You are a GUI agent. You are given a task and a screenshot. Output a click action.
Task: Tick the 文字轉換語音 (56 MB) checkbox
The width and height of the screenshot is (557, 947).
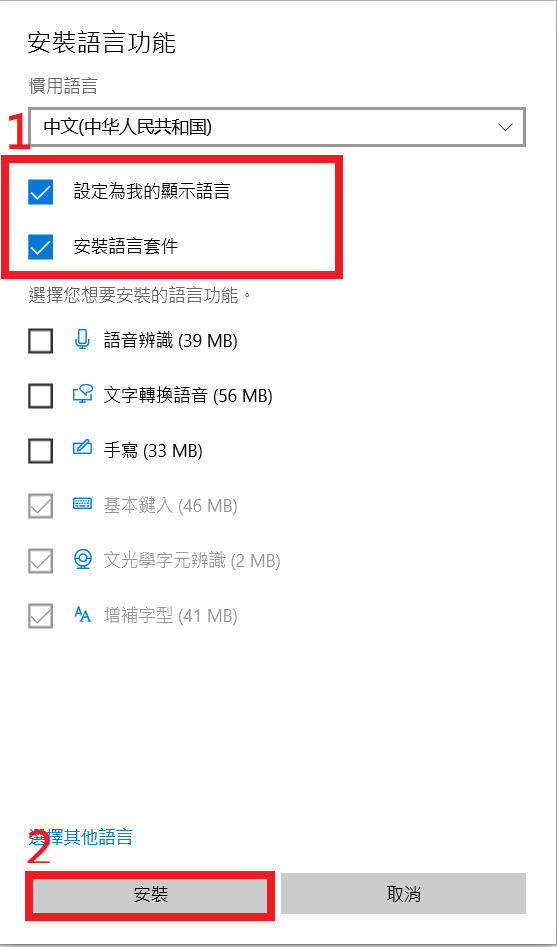(x=40, y=396)
